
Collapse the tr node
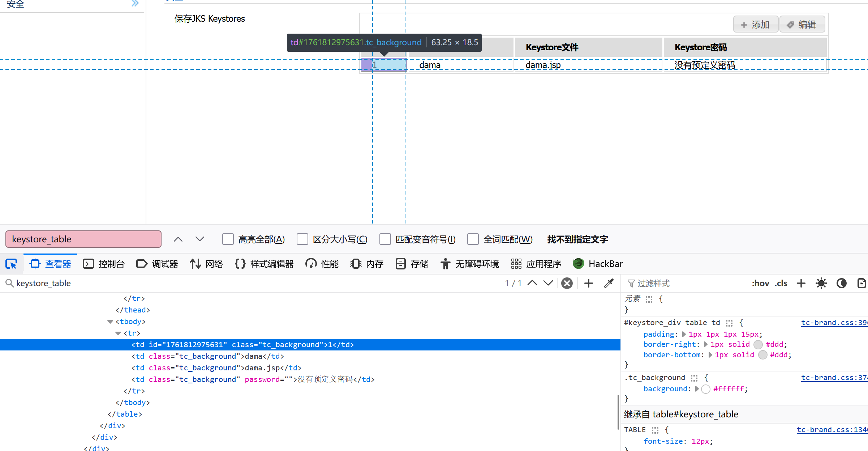[x=118, y=333]
